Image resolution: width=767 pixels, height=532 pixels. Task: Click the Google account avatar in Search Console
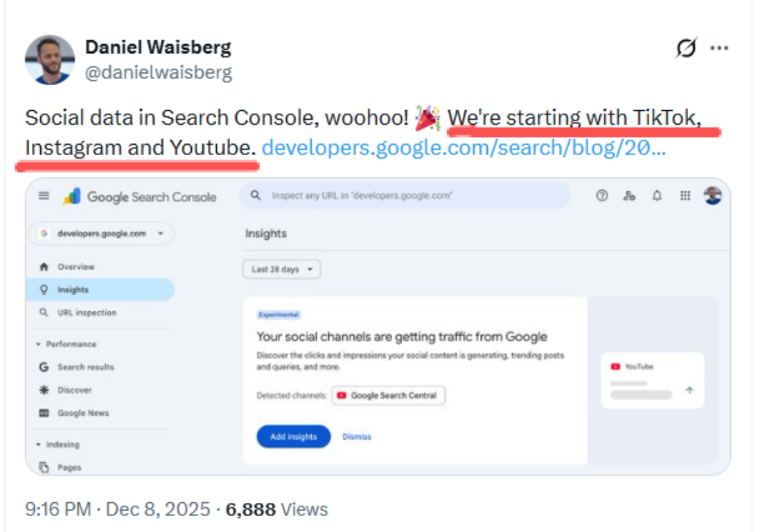[712, 196]
